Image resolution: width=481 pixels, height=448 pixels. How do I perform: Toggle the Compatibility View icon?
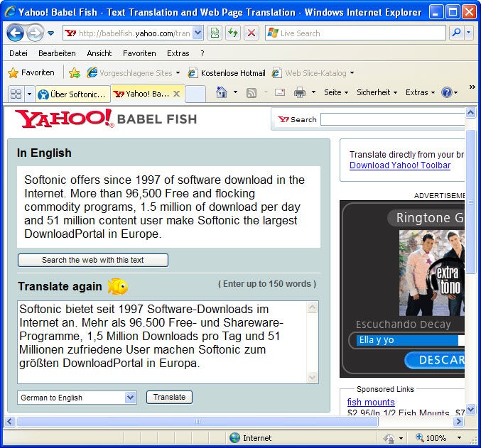pyautogui.click(x=215, y=33)
